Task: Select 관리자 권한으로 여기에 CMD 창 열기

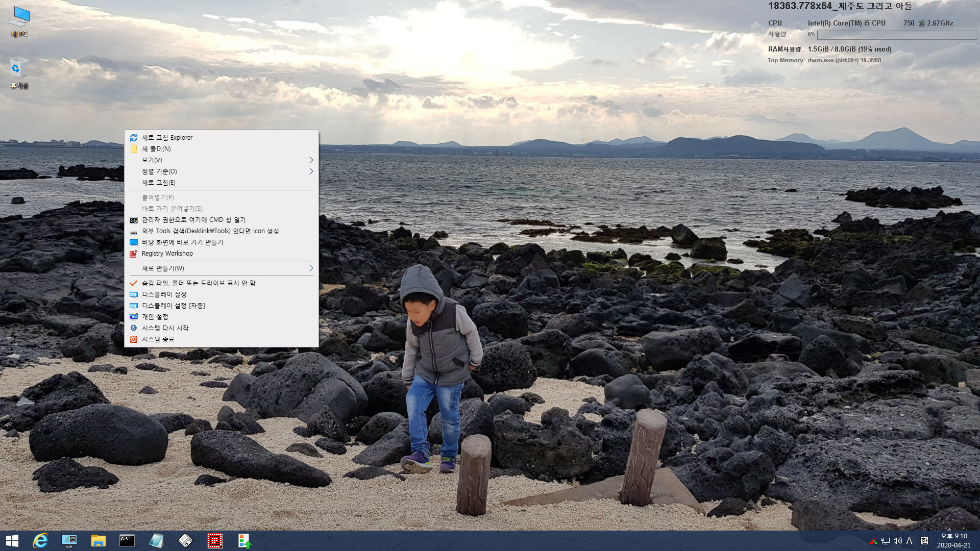Action: tap(222, 220)
